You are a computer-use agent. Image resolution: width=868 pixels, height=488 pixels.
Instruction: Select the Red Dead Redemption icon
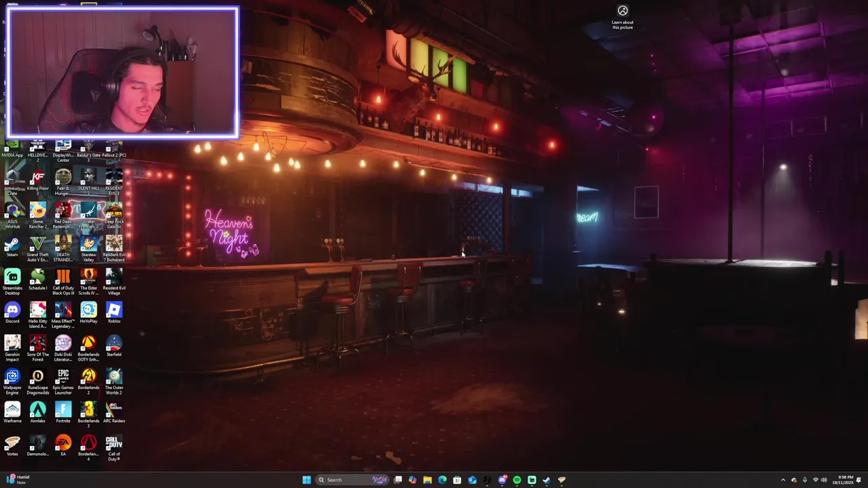point(63,216)
